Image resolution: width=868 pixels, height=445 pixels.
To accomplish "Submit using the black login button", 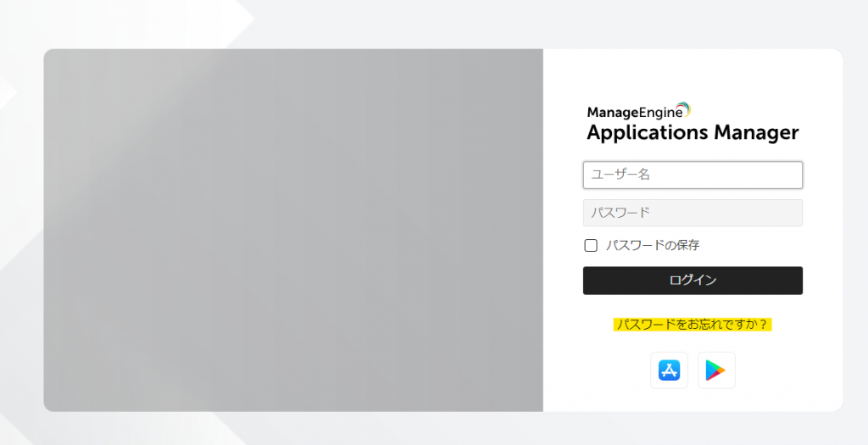I will coord(693,280).
